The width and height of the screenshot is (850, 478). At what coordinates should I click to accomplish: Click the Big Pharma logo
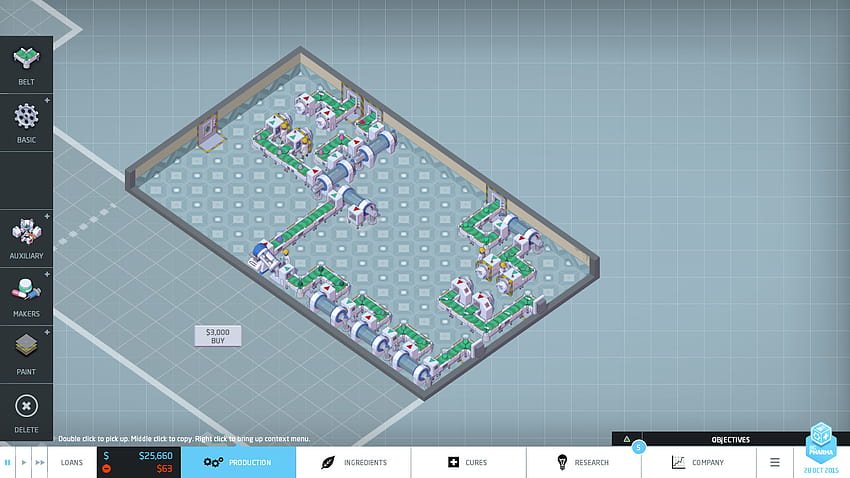point(821,443)
